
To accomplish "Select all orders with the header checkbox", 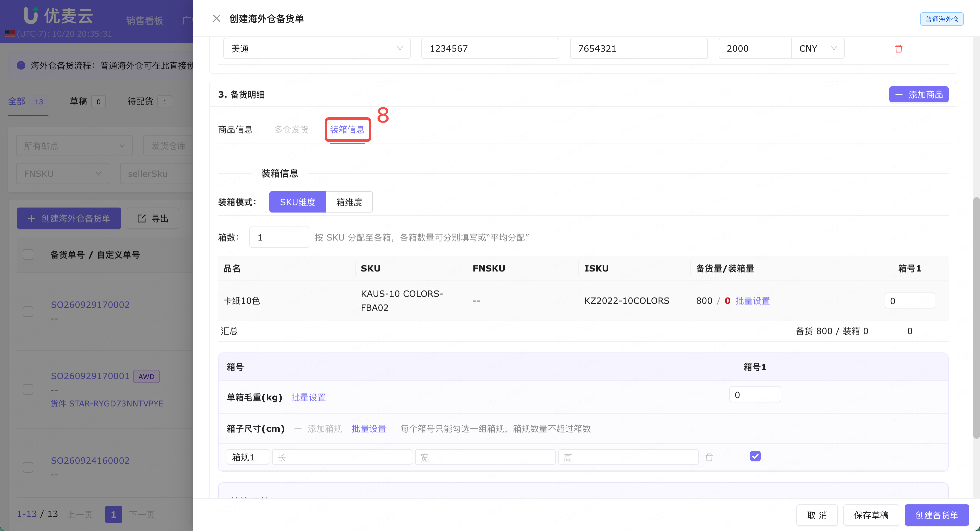I will click(x=28, y=254).
